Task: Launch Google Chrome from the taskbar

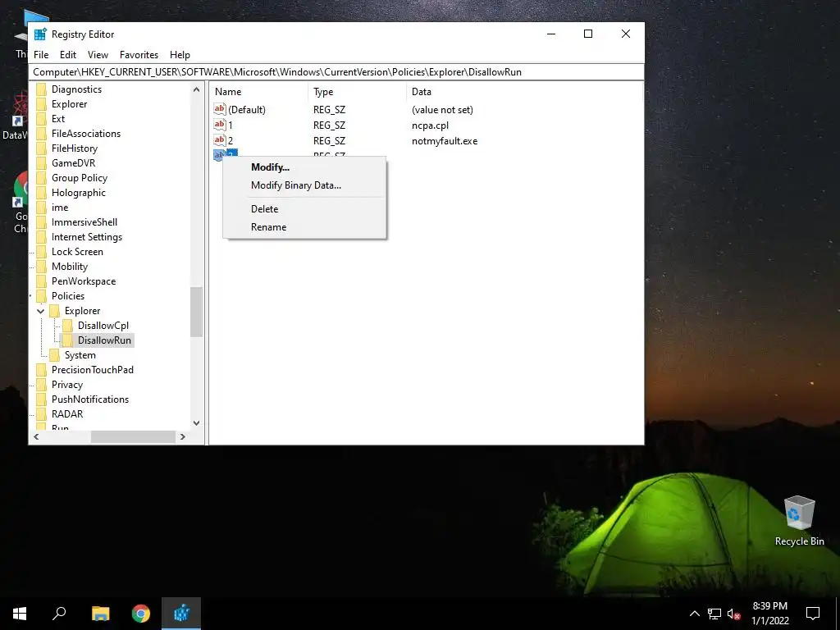Action: [x=141, y=614]
